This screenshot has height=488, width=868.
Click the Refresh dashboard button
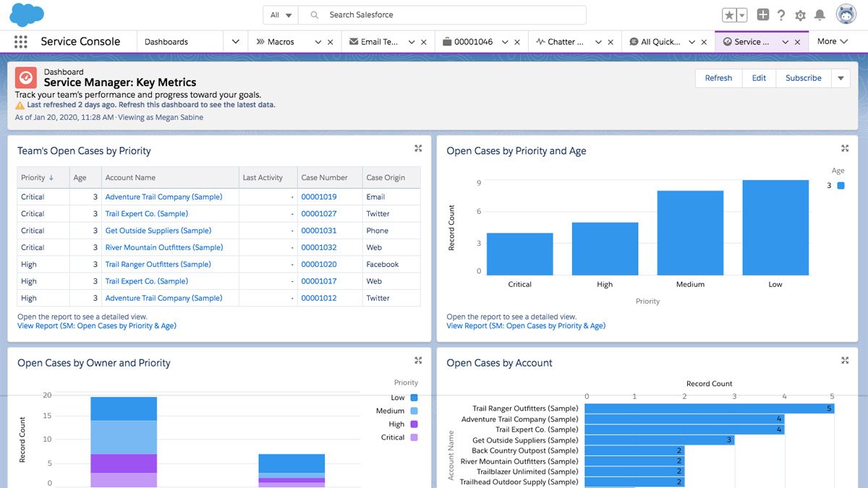click(718, 77)
